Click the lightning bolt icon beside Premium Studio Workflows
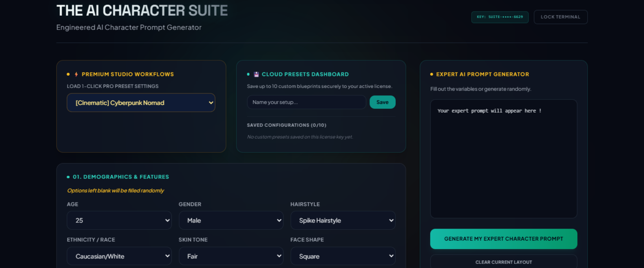The width and height of the screenshot is (644, 268). 76,74
